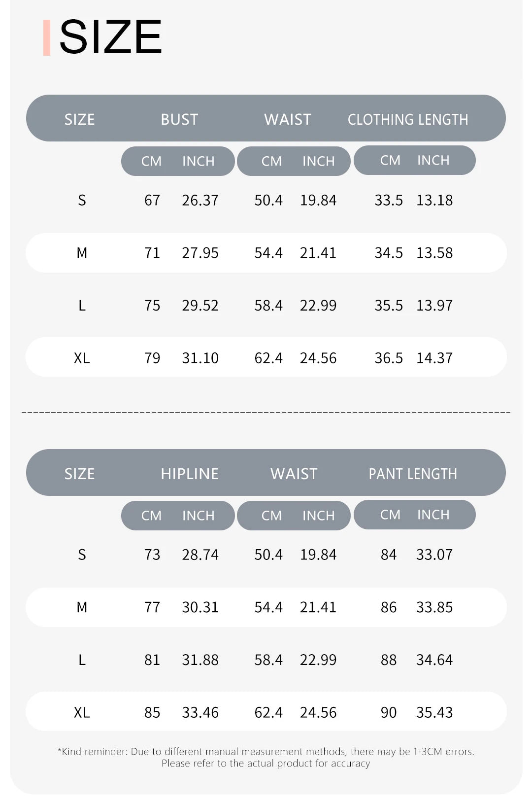Click the WAIST header in the bottom table

click(294, 474)
